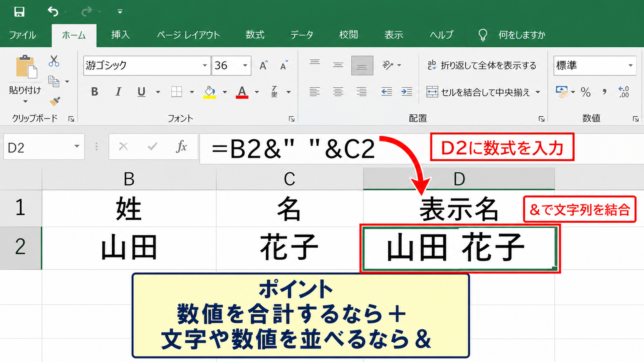Screen dimensions: 644x362
Task: Click the Orientation text rotation icon
Action: coord(387,65)
